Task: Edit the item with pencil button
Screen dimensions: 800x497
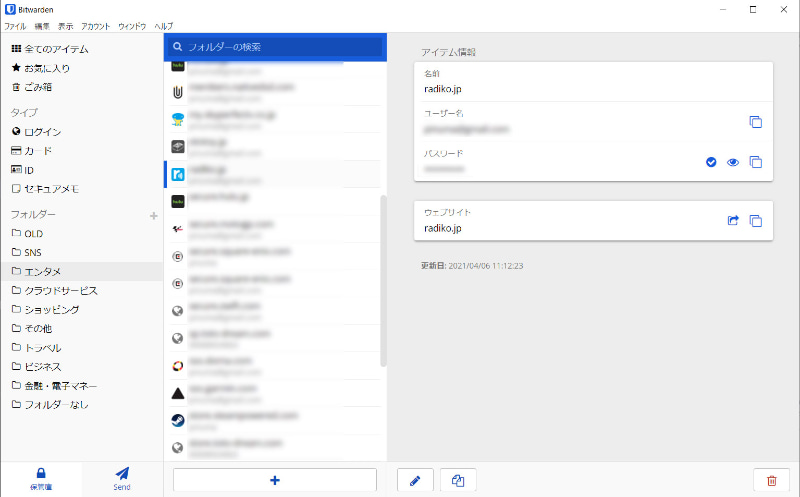Action: coord(415,480)
